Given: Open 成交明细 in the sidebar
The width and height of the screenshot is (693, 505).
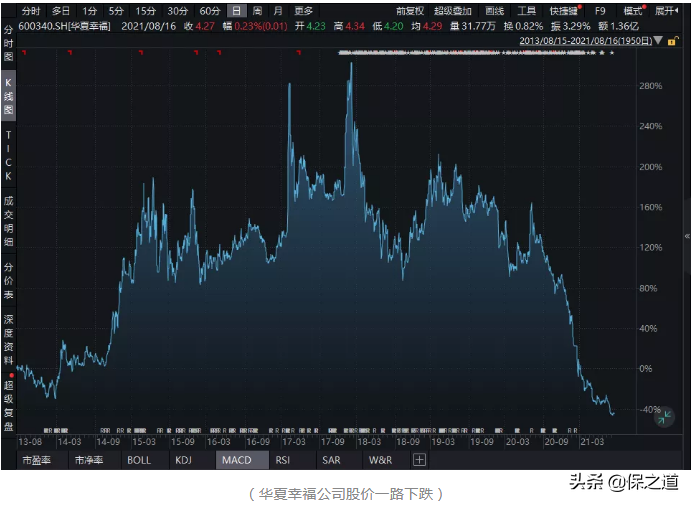Looking at the screenshot, I should pyautogui.click(x=8, y=221).
